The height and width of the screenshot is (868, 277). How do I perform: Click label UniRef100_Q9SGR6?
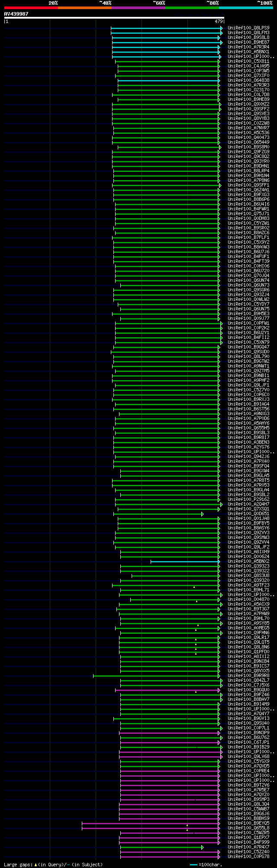pos(248,290)
